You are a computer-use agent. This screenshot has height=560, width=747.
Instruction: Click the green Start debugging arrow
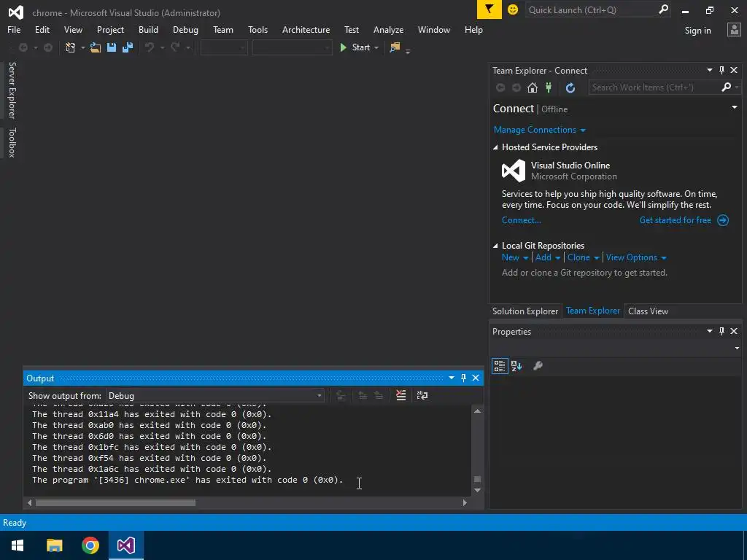[x=343, y=47]
